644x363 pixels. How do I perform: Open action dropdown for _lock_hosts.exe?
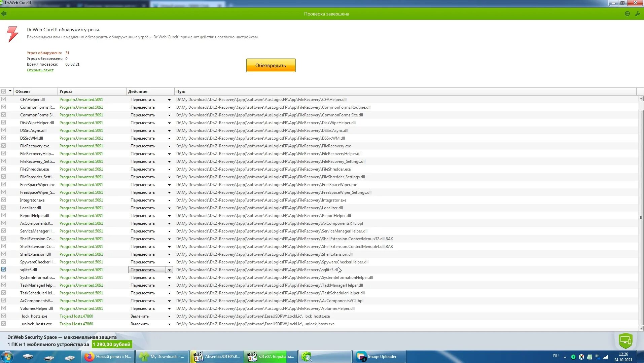point(169,316)
